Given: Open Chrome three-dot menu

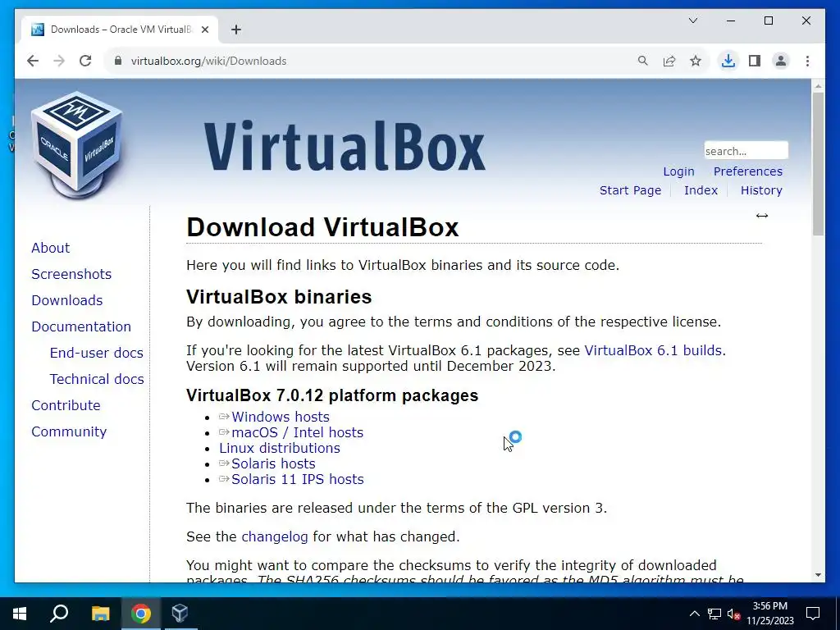Looking at the screenshot, I should (807, 61).
